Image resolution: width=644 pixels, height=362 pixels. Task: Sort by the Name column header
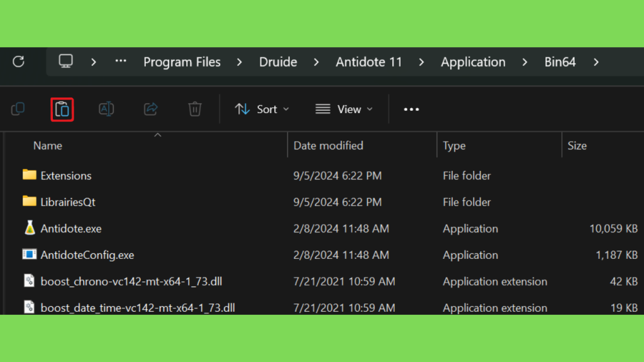tap(48, 146)
